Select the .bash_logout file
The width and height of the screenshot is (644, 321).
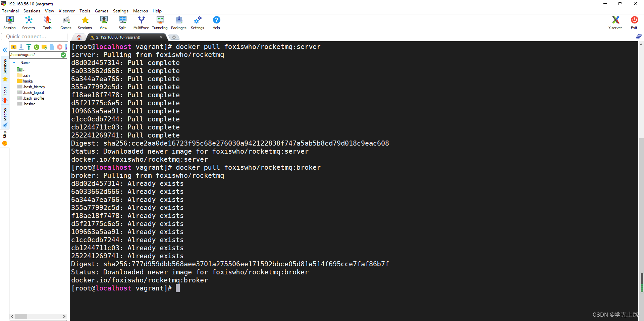point(31,92)
